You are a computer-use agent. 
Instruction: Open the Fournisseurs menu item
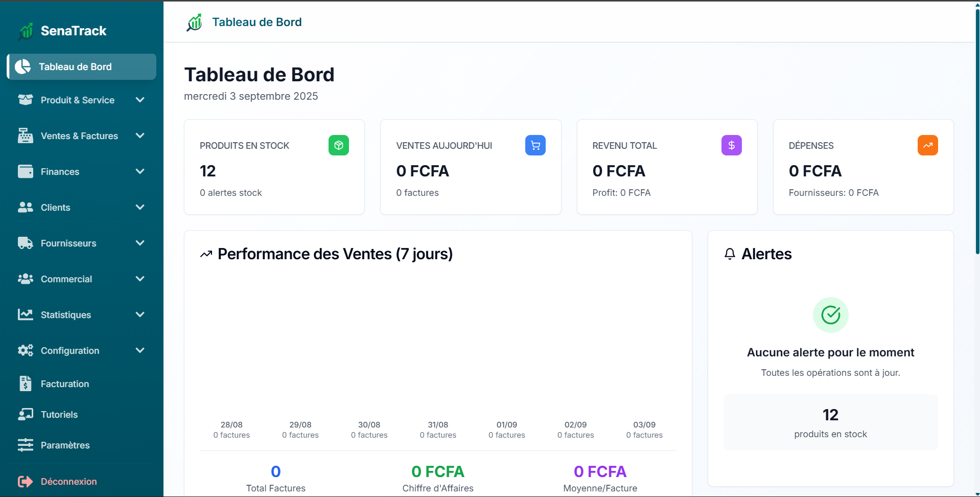(x=68, y=243)
